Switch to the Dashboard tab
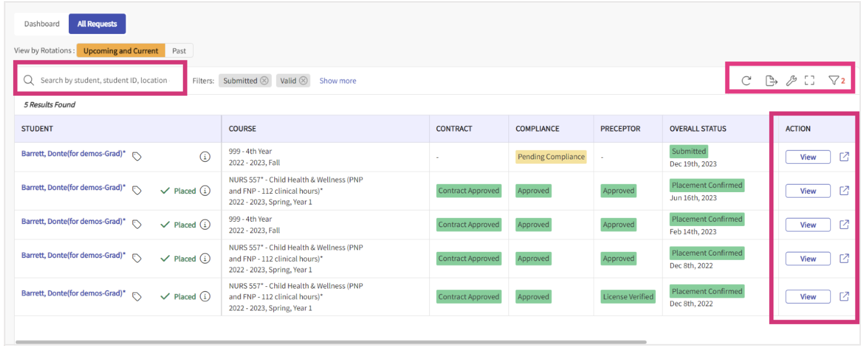868x347 pixels. [42, 24]
